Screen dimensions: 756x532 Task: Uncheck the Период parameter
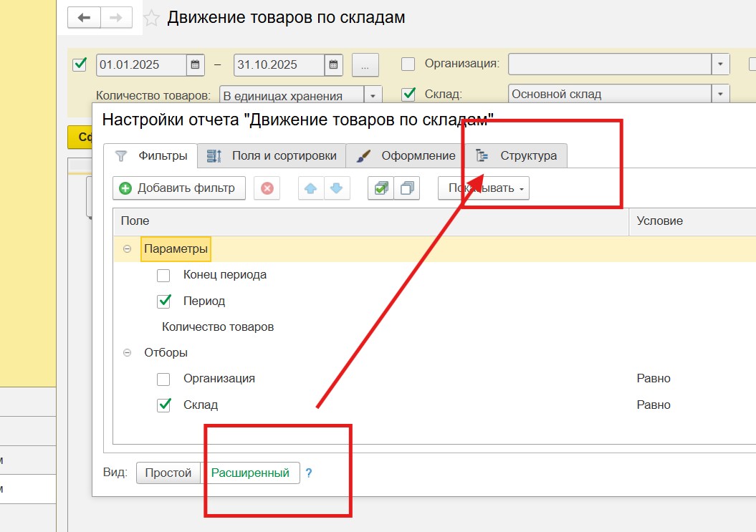163,301
